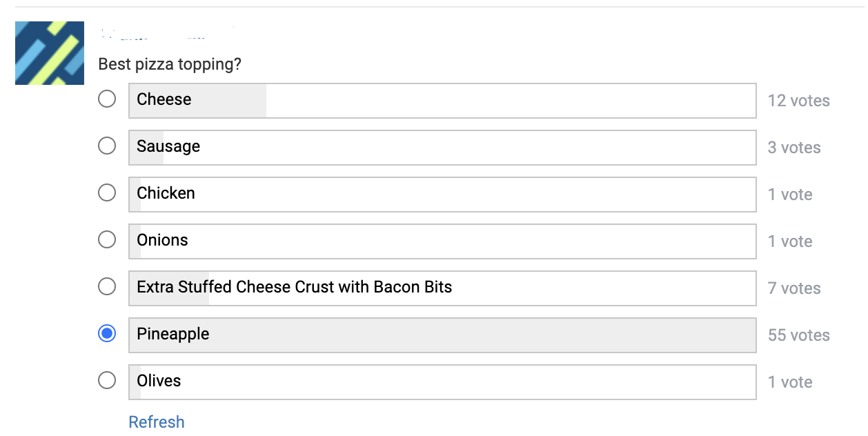Click the 12 votes count label
The image size is (868, 436).
(799, 101)
